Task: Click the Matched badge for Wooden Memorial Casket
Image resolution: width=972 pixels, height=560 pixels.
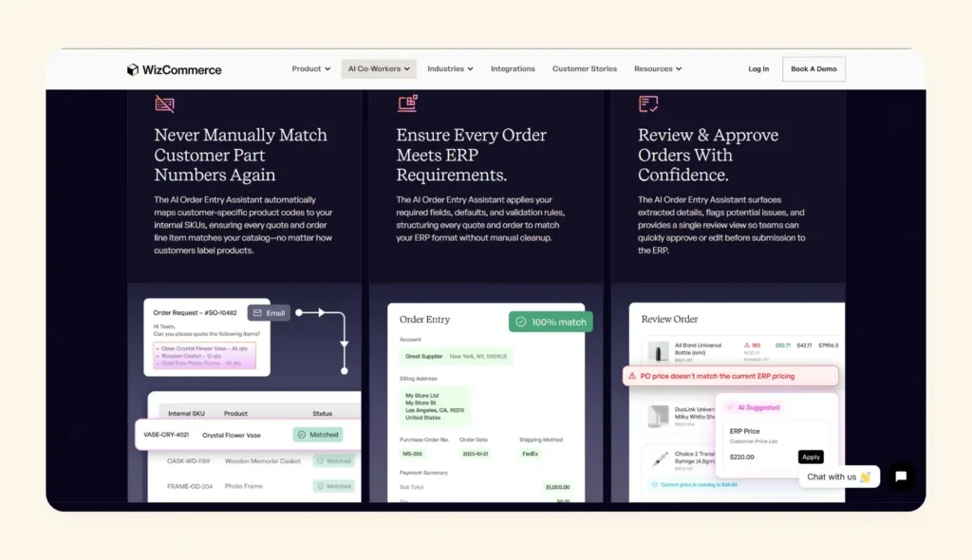Action: [x=333, y=460]
